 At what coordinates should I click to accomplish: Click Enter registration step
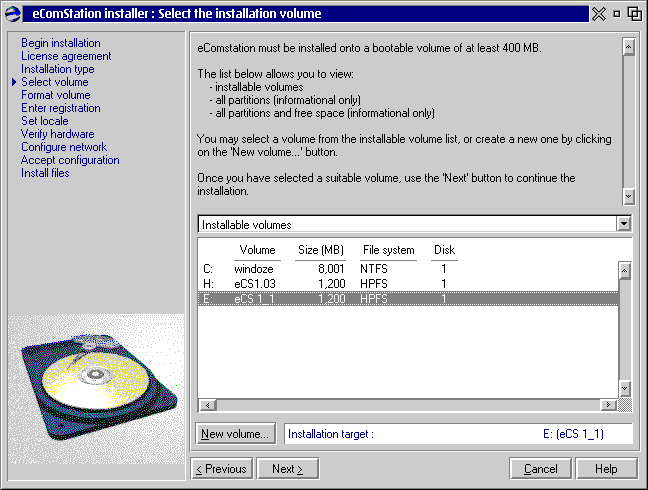pos(61,108)
